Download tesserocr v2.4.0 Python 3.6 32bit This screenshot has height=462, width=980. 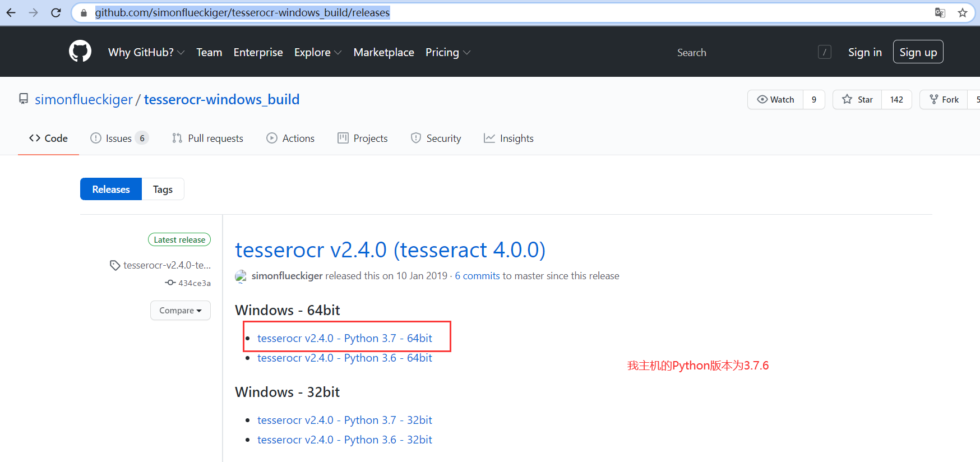345,440
